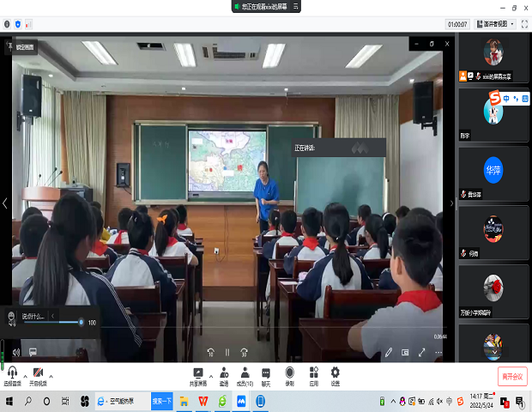Open the chat panel
This screenshot has width=532, height=412.
coord(266,377)
